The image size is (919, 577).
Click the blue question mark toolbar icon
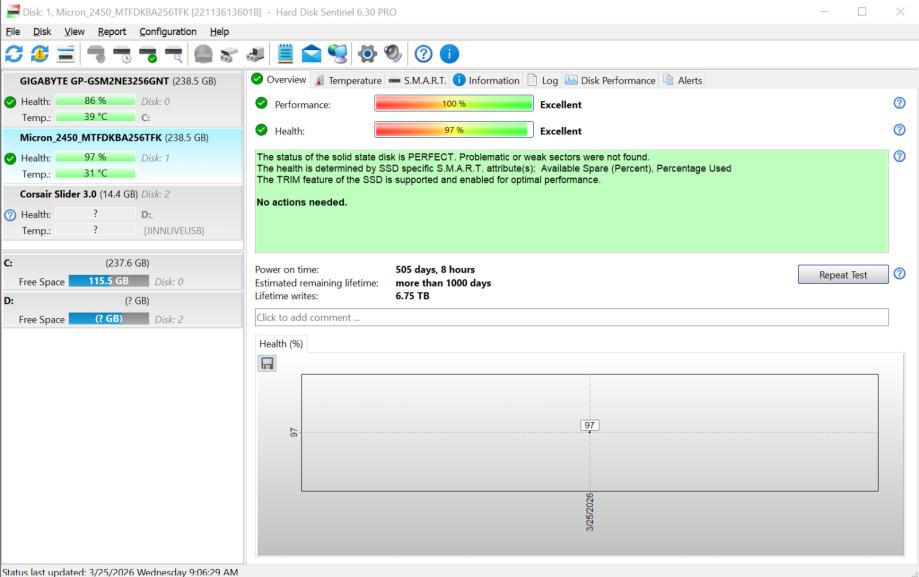(423, 54)
